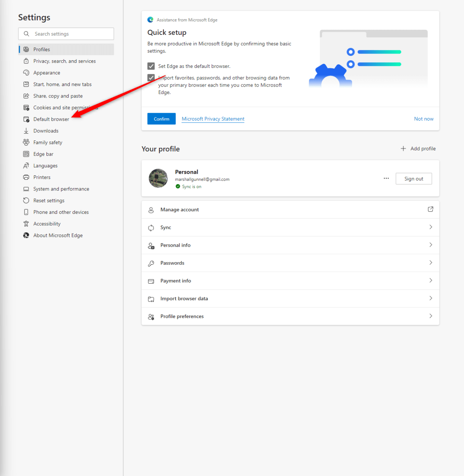
Task: Click the Add profile label
Action: tap(423, 148)
